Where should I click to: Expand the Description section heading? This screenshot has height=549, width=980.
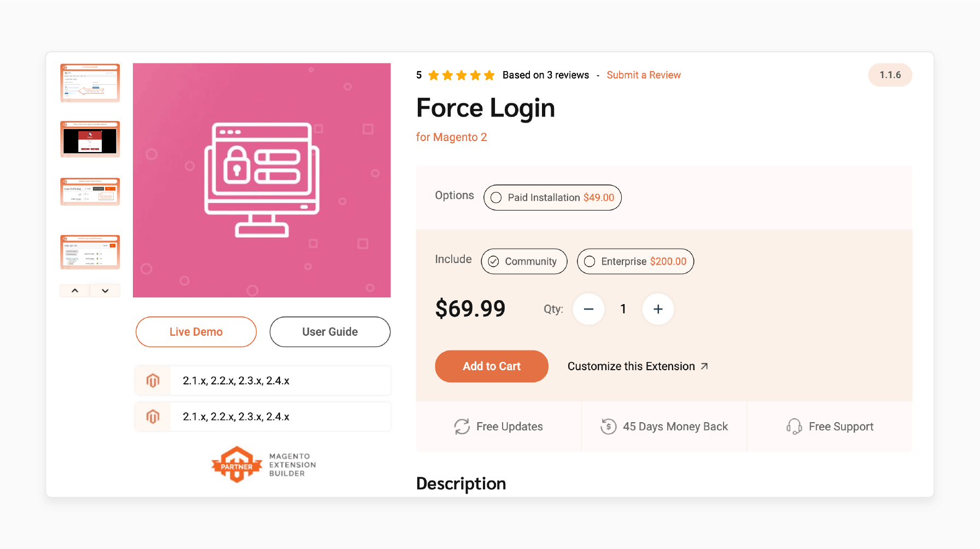click(x=461, y=483)
